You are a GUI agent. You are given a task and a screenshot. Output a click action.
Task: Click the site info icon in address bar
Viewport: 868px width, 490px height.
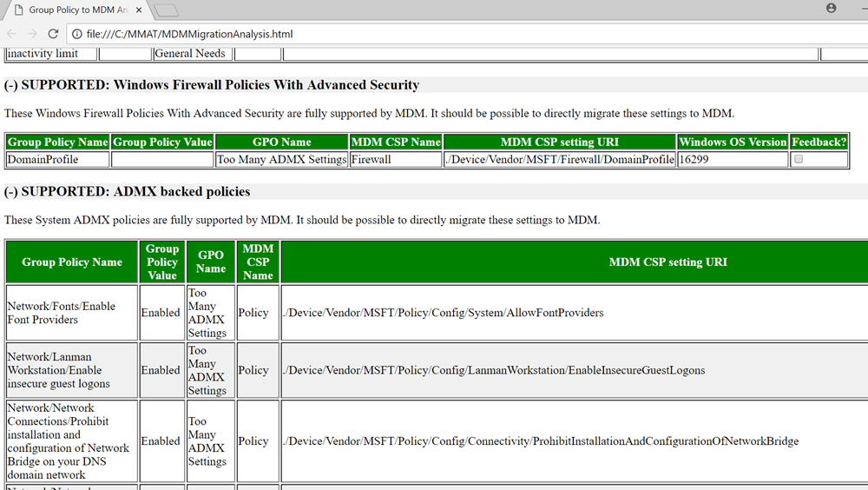click(77, 34)
